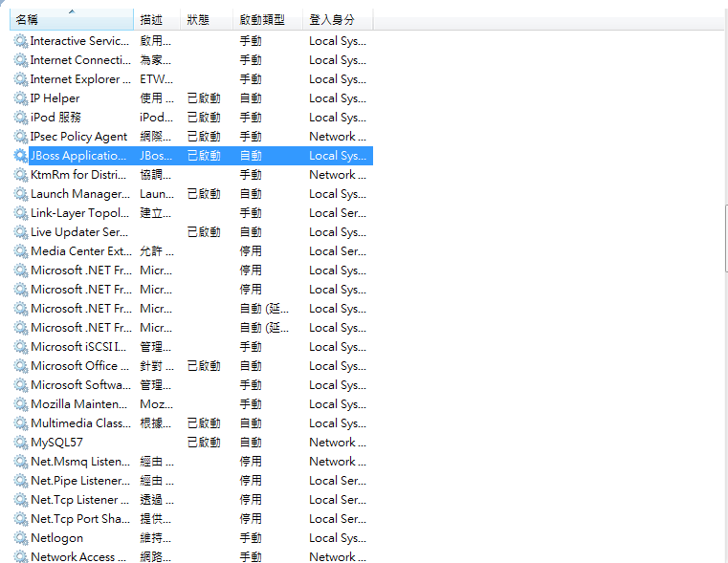Image resolution: width=728 pixels, height=563 pixels.
Task: Click the gear icon beside IPsec Policy Agent
Action: 20,137
